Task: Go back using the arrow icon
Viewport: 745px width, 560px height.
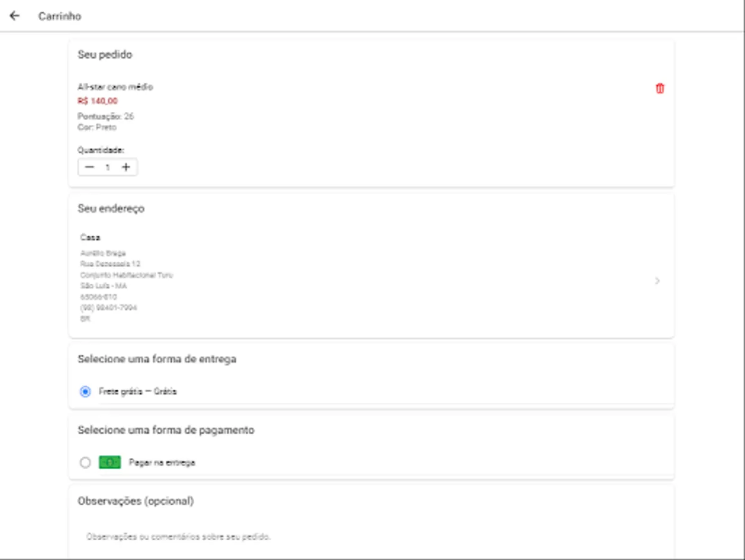Action: [14, 16]
